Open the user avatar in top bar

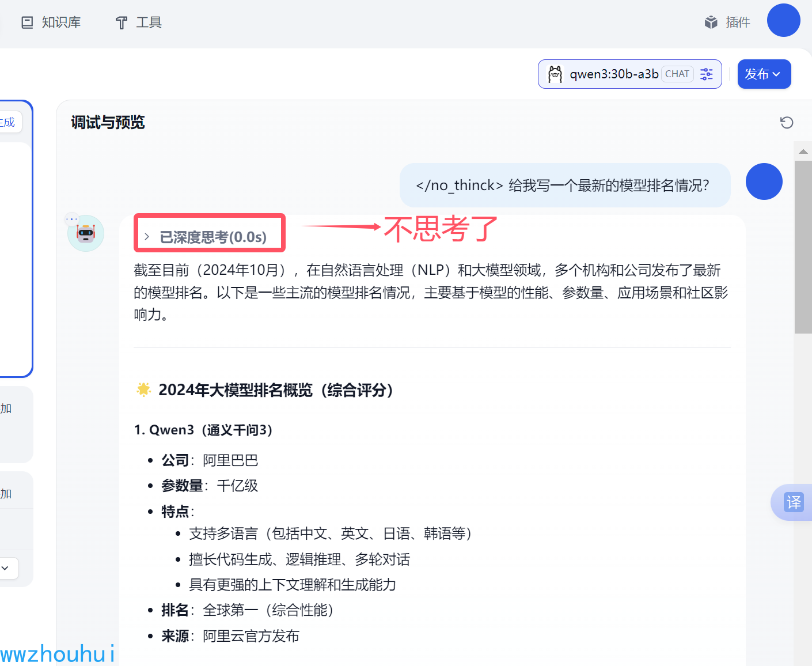click(x=783, y=20)
